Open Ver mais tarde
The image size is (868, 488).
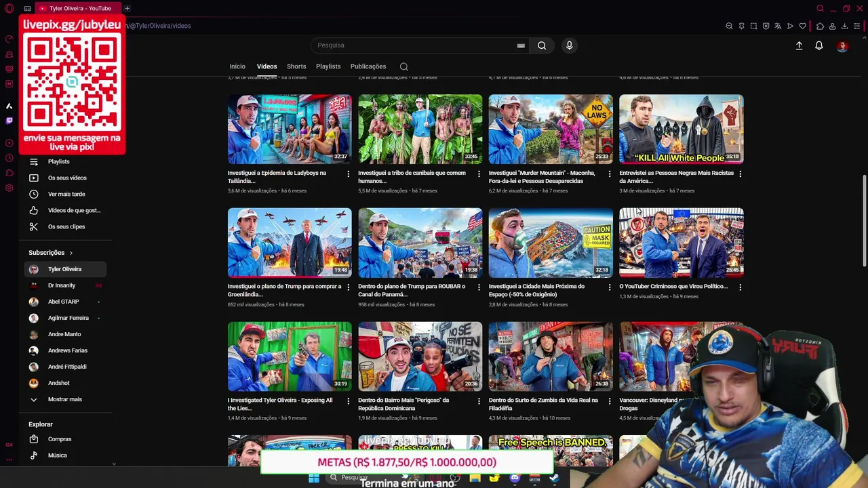[x=65, y=194]
